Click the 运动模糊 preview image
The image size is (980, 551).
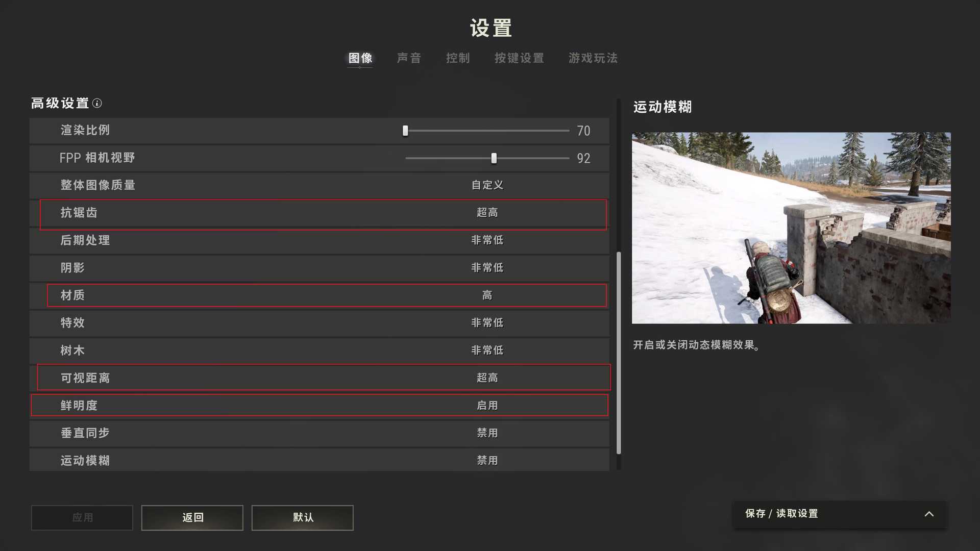coord(791,228)
